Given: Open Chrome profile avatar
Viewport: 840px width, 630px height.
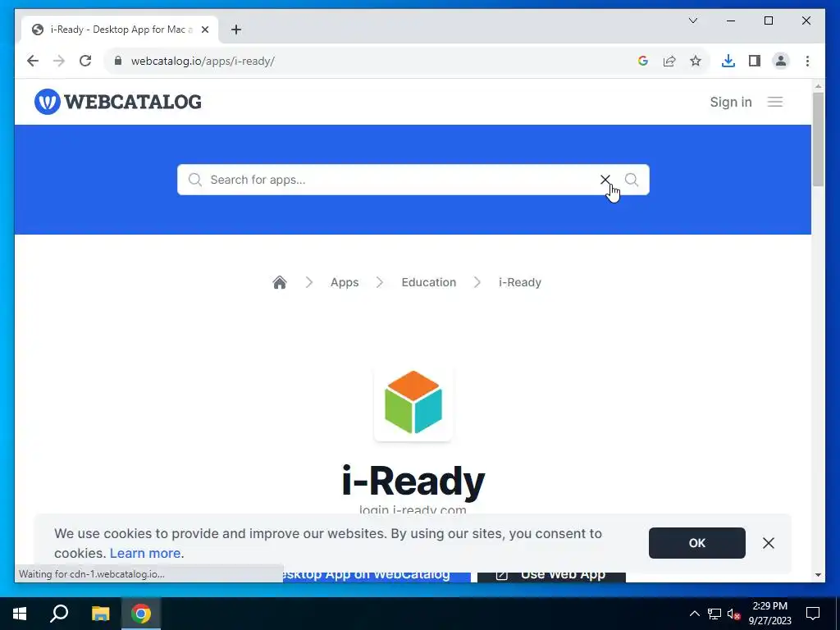Looking at the screenshot, I should click(781, 61).
